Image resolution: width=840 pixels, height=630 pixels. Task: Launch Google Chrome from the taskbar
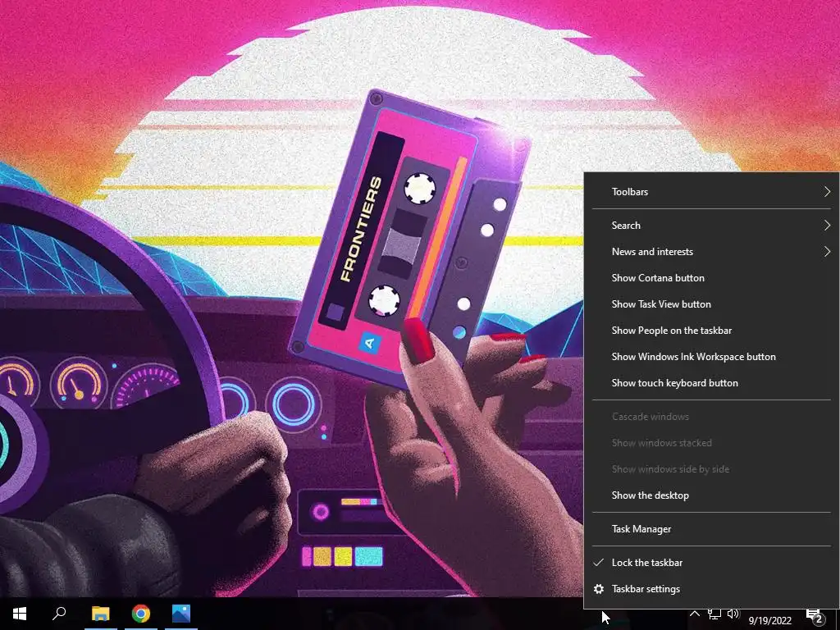[141, 614]
